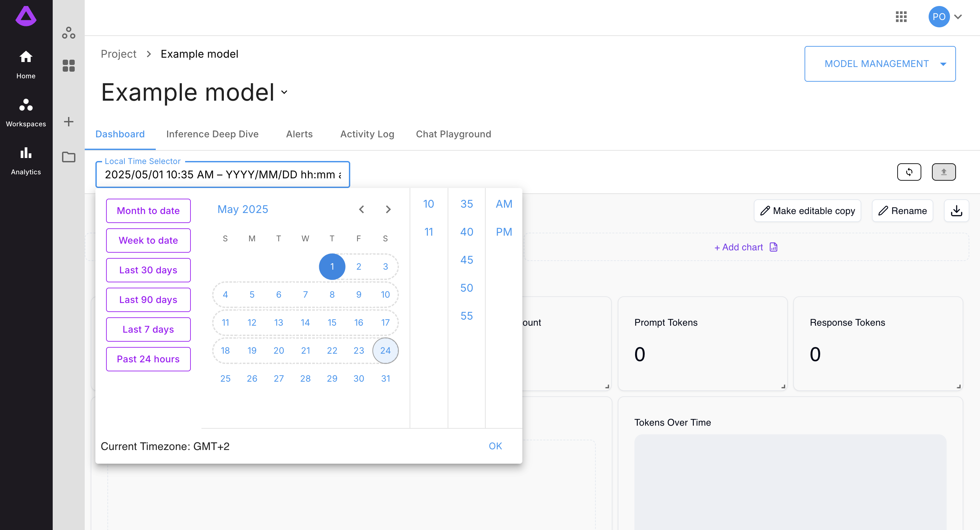Select the Last 7 days preset
The height and width of the screenshot is (530, 980).
(148, 329)
